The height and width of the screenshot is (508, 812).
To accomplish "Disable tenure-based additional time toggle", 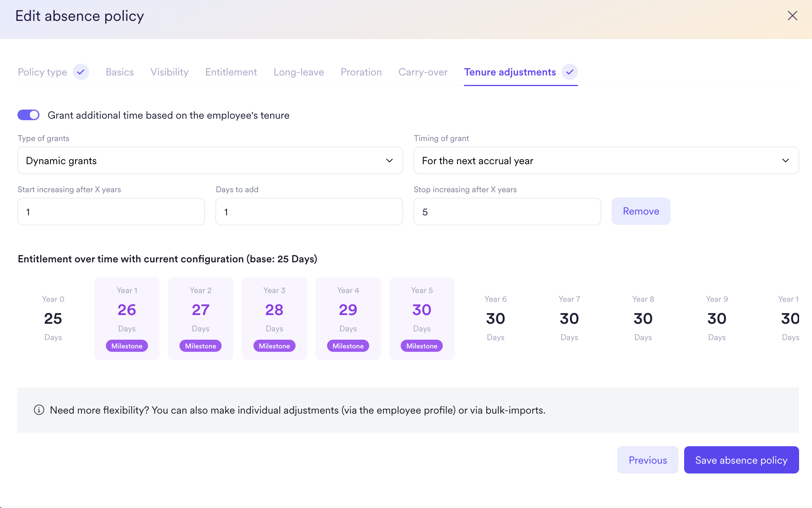I will tap(28, 115).
